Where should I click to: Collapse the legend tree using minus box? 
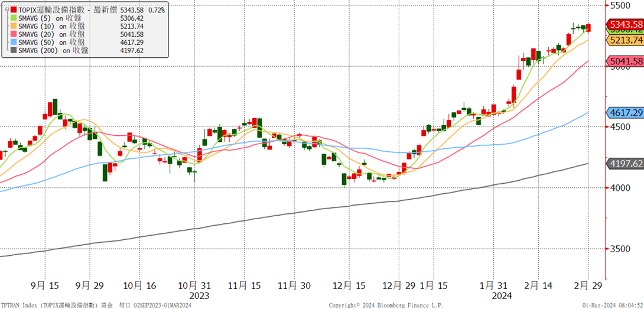[6, 10]
